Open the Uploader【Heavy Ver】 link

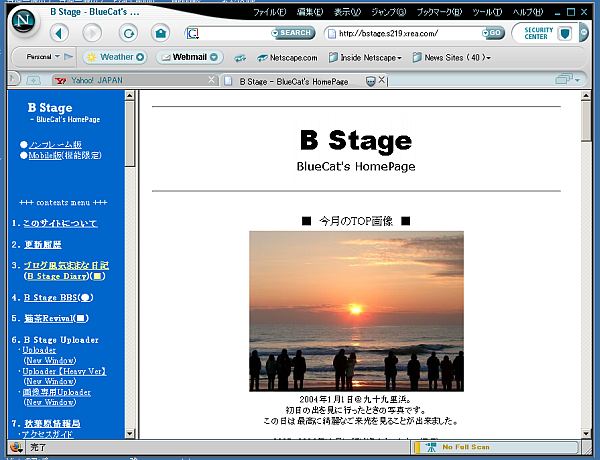(x=64, y=371)
